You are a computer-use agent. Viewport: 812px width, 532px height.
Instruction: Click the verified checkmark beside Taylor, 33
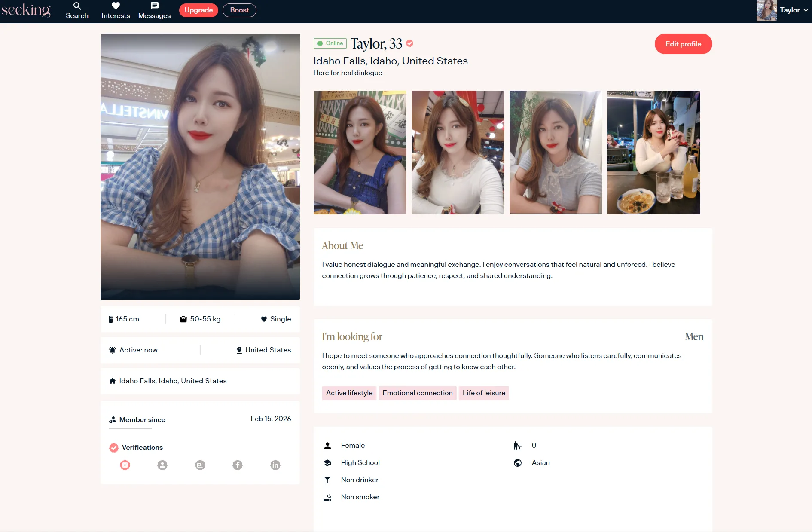pyautogui.click(x=410, y=43)
